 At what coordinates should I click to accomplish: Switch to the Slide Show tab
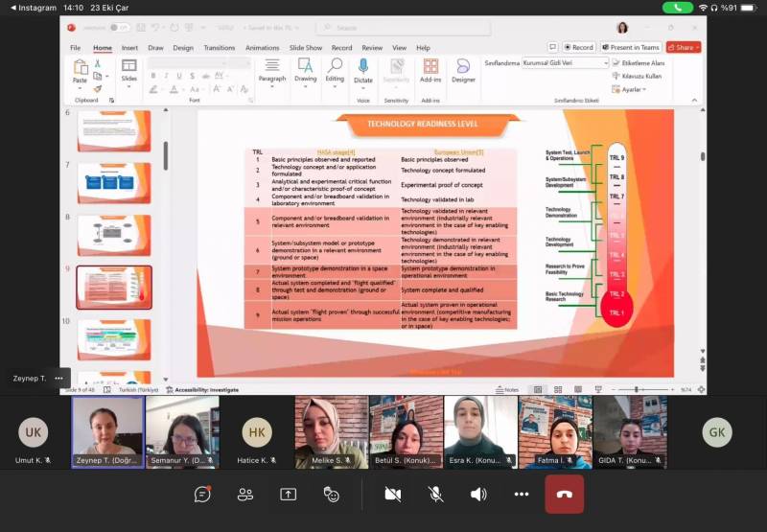click(x=306, y=47)
